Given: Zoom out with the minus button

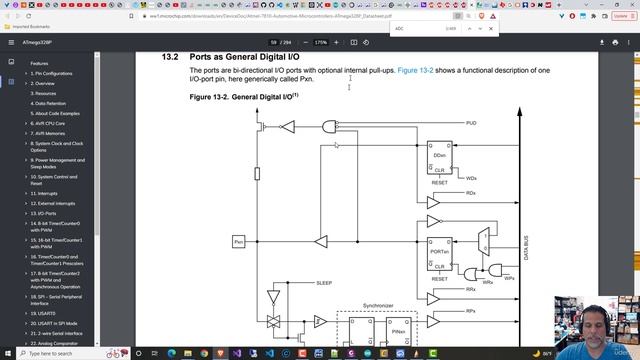Looking at the screenshot, I should click(x=306, y=42).
